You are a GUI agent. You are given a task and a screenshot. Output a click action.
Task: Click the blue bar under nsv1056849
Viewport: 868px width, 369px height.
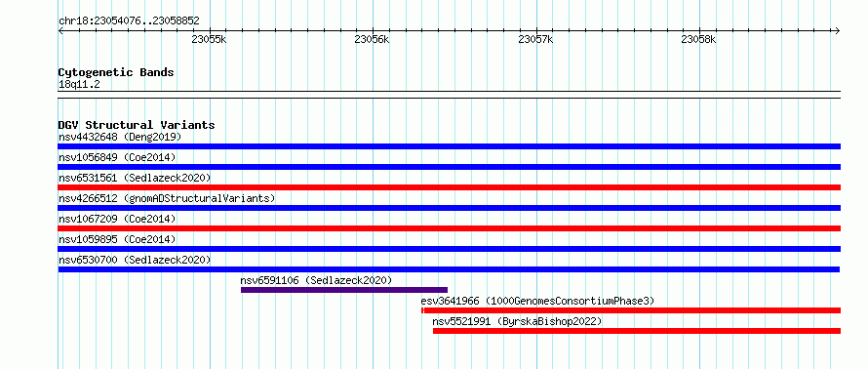(x=449, y=167)
